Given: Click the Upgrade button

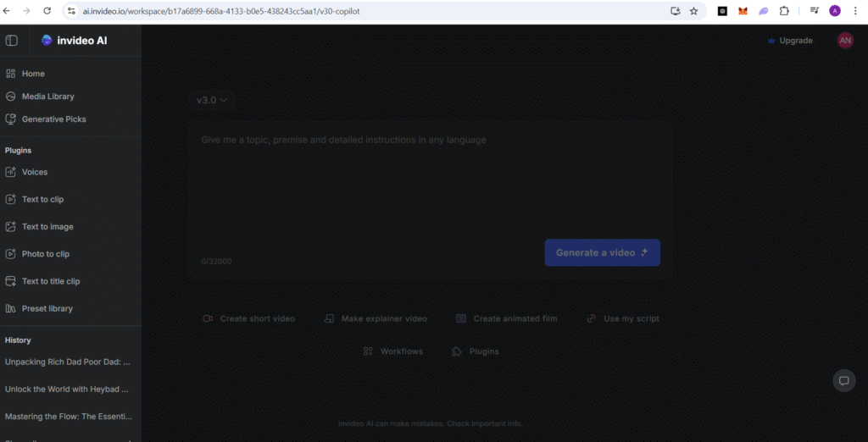Looking at the screenshot, I should pyautogui.click(x=790, y=41).
